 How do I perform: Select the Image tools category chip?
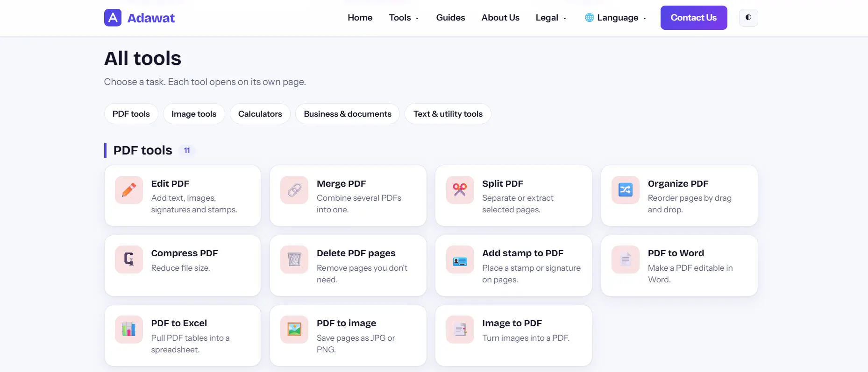click(x=194, y=114)
